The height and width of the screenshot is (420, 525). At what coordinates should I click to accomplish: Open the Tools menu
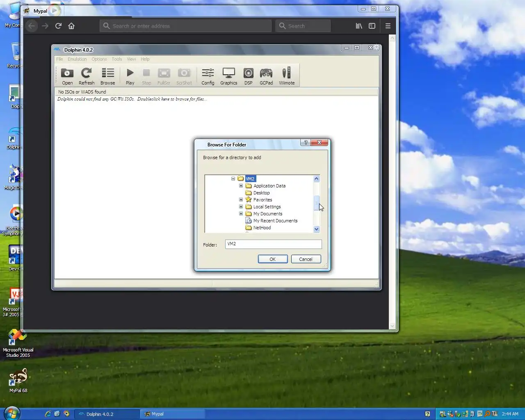[117, 59]
